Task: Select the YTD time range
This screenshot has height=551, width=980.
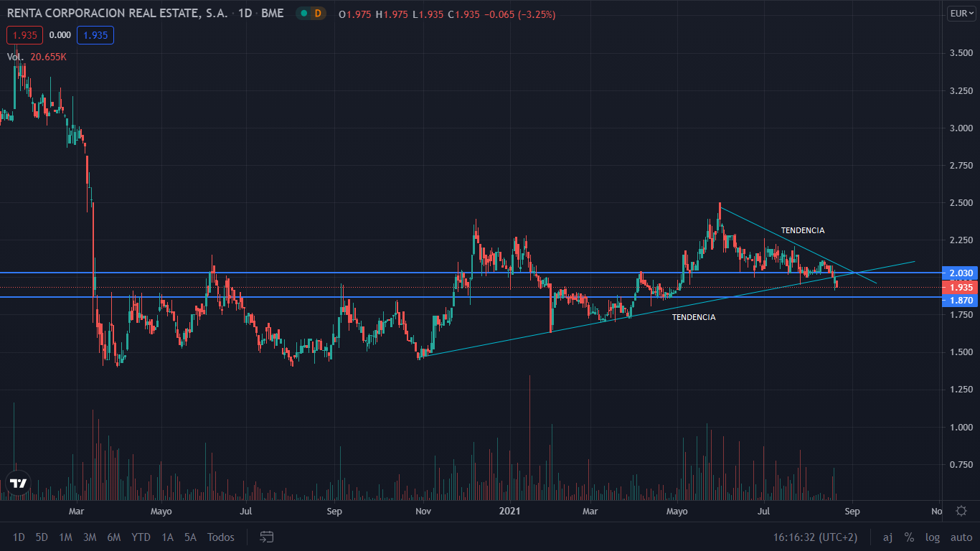Action: [x=141, y=537]
